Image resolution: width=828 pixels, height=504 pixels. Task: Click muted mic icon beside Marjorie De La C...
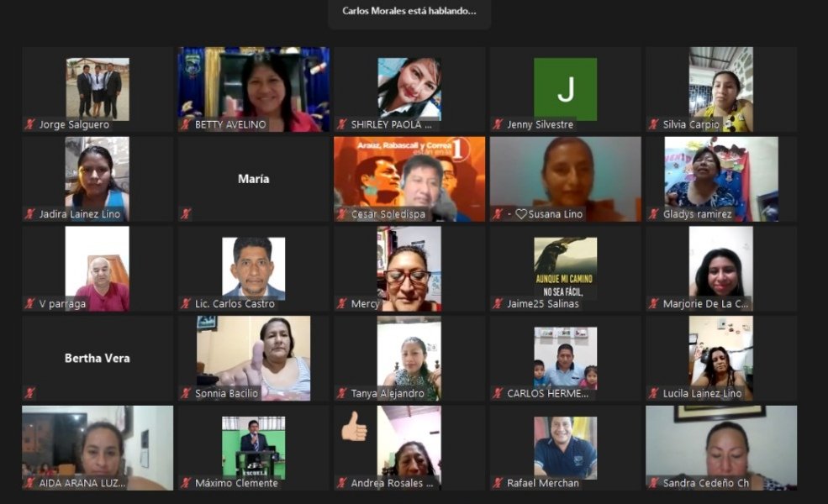(653, 304)
